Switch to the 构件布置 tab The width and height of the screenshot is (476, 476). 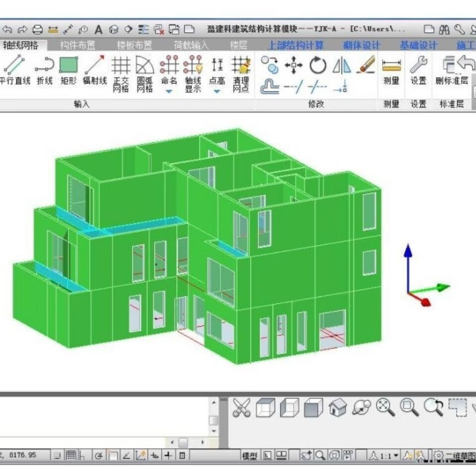coord(77,46)
